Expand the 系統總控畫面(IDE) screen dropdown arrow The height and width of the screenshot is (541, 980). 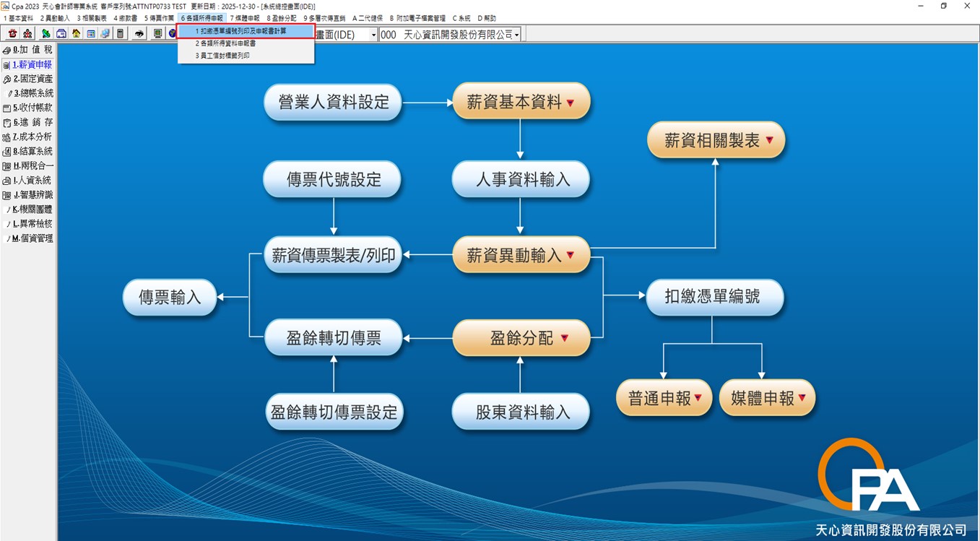tap(373, 35)
